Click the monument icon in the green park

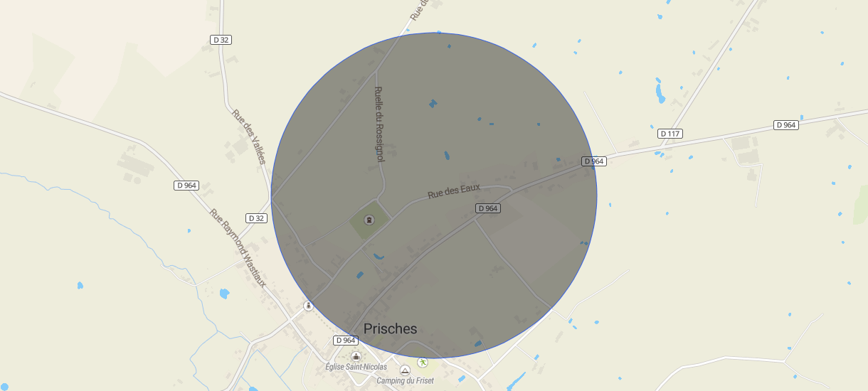click(369, 220)
